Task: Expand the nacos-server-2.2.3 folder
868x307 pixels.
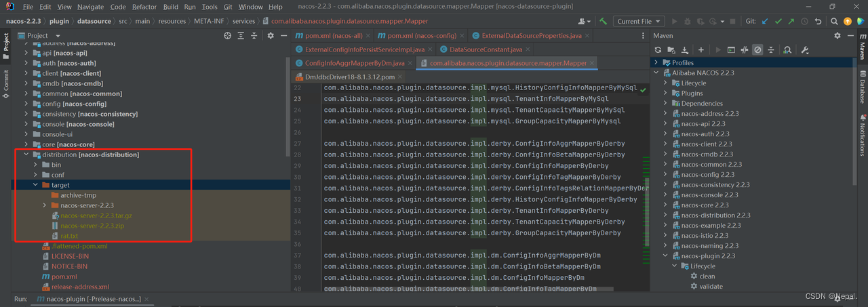Action: pos(45,205)
